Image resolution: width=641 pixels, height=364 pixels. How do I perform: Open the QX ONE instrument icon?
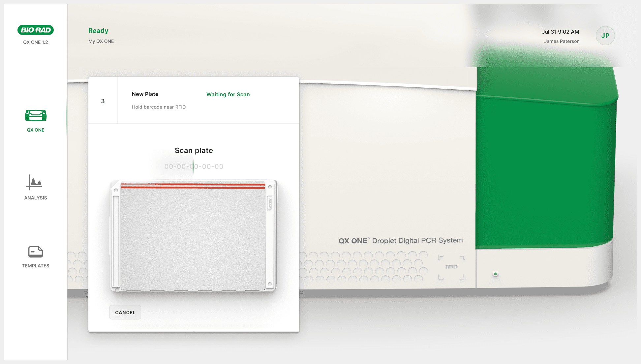coord(36,115)
